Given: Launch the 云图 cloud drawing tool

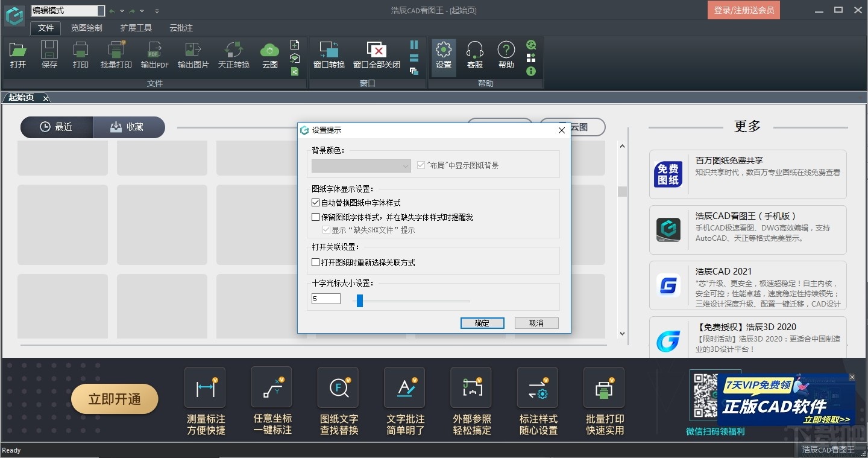Looking at the screenshot, I should pyautogui.click(x=269, y=54).
